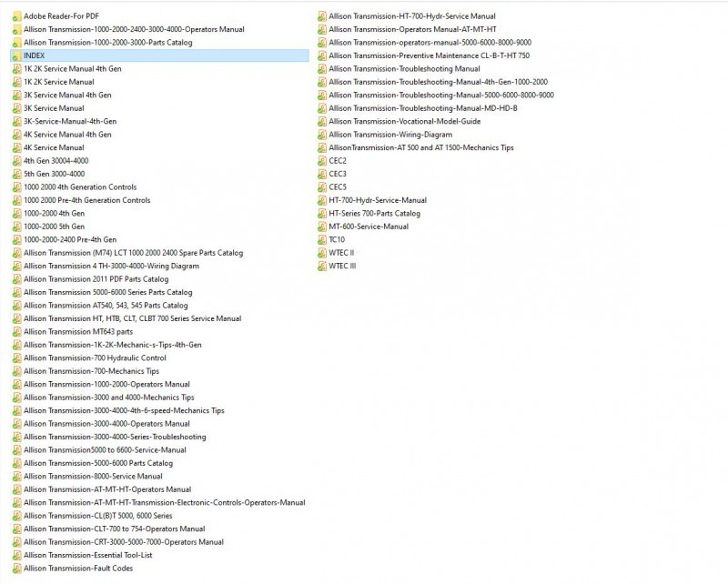Select Allison Transmission-700-Mechanics Tips file

(92, 371)
